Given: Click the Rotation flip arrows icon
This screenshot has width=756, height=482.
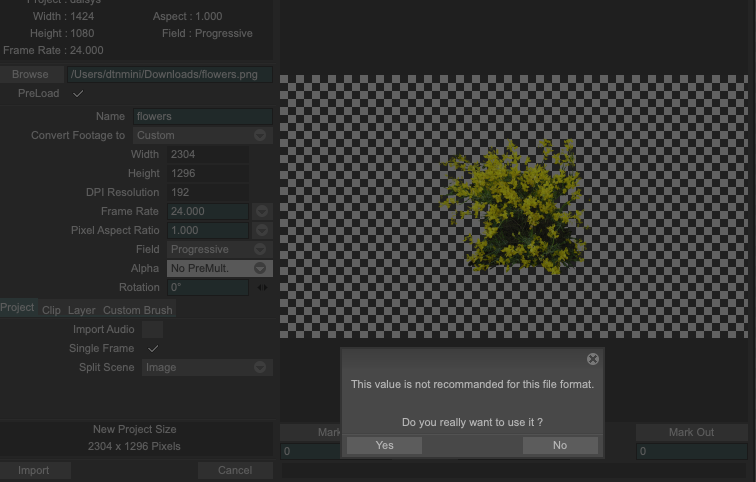Looking at the screenshot, I should point(262,287).
